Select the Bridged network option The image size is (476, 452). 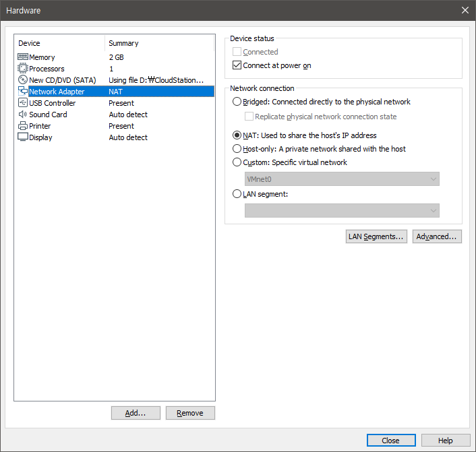(x=237, y=101)
